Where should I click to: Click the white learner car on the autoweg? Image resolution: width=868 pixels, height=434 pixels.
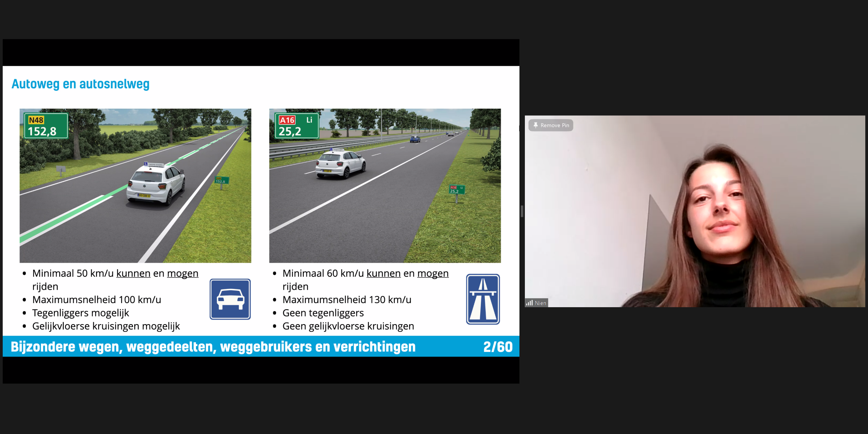coord(156,183)
